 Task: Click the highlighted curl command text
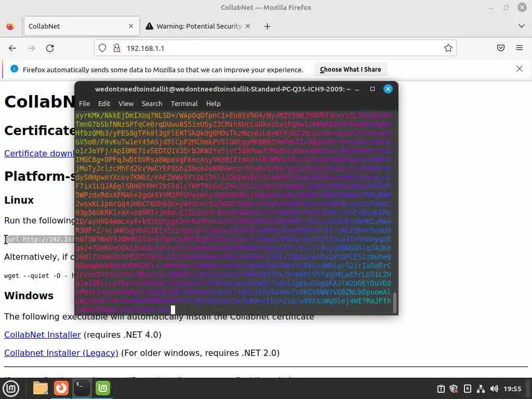click(x=40, y=240)
